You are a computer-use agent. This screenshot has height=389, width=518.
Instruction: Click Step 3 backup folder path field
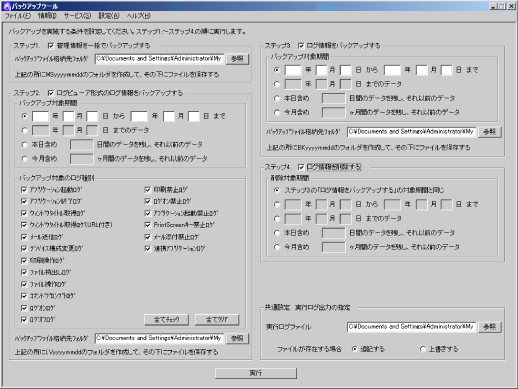411,132
